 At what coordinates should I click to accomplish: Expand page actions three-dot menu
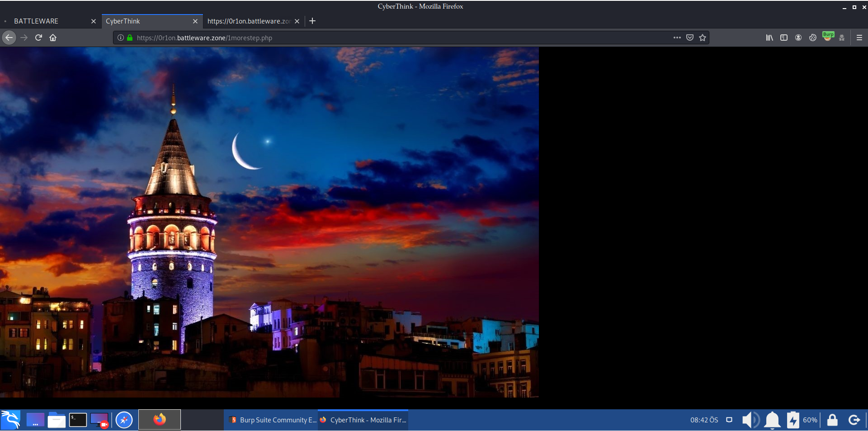677,38
